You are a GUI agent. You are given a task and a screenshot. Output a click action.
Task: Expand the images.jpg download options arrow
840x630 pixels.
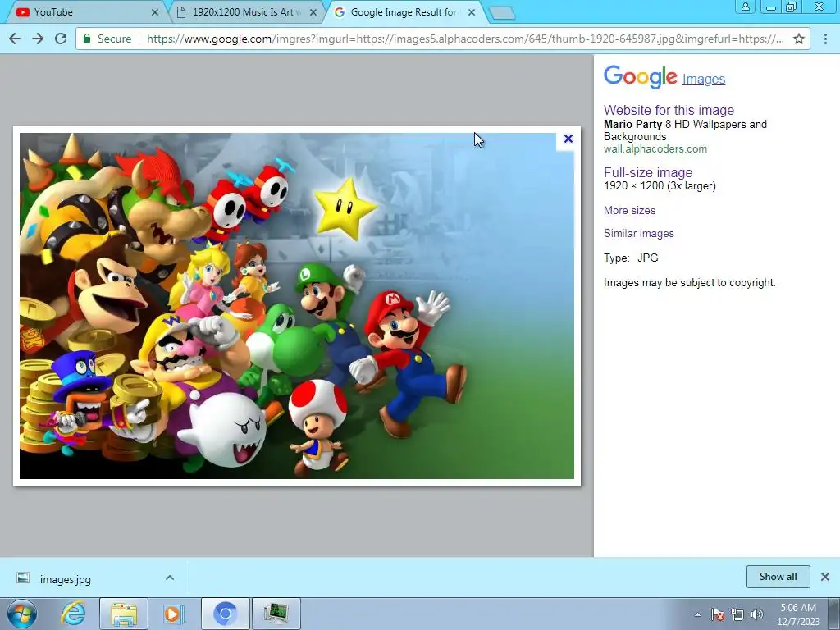coord(170,577)
